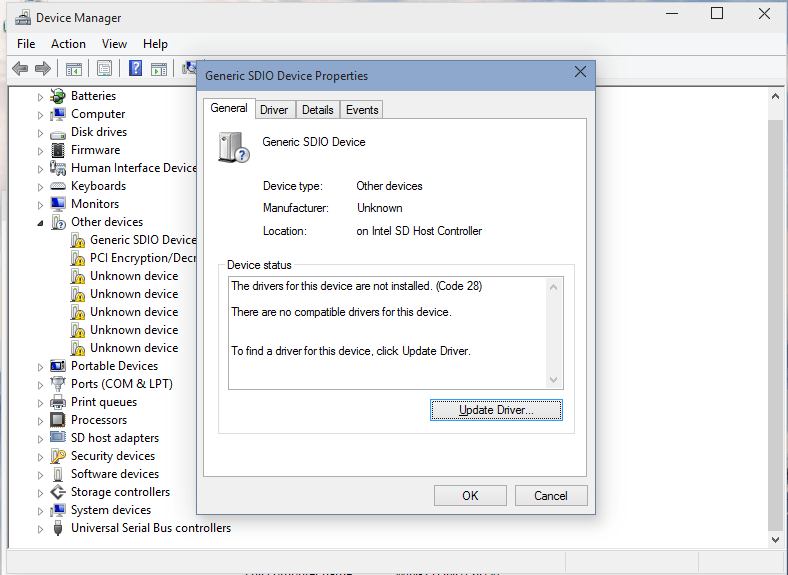This screenshot has height=575, width=788.
Task: Click the Forward arrow toolbar icon
Action: [x=43, y=68]
